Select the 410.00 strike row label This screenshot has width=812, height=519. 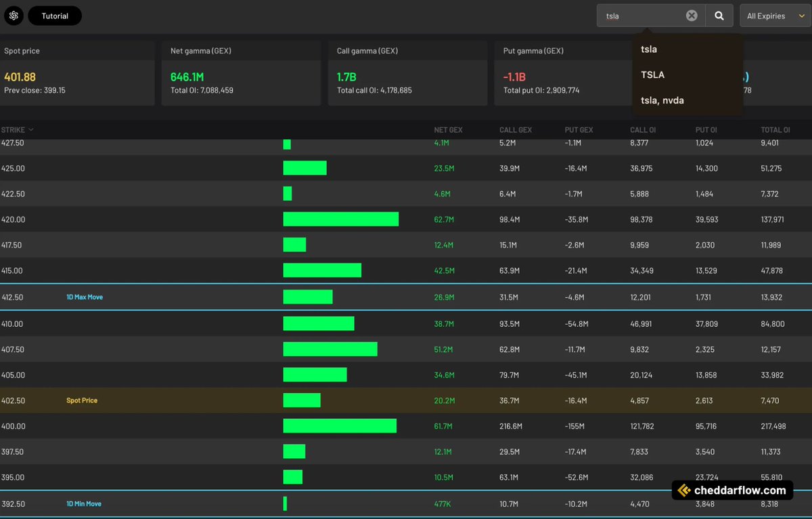point(12,324)
